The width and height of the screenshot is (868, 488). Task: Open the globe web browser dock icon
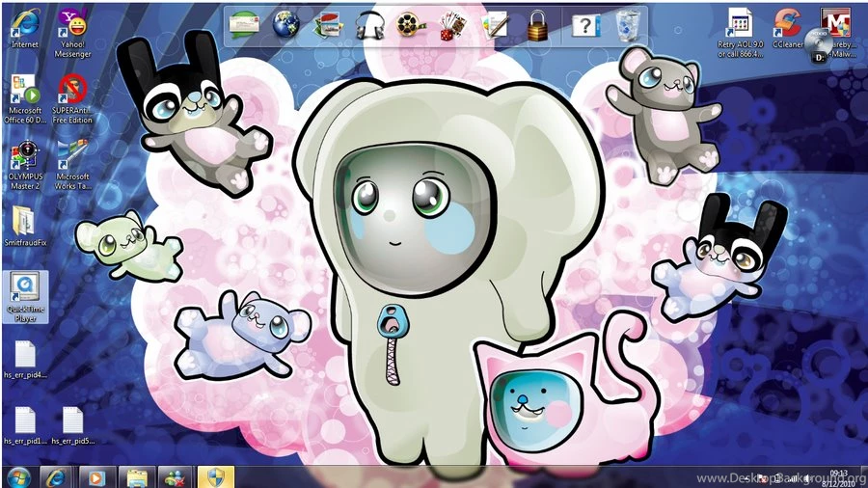tap(285, 24)
